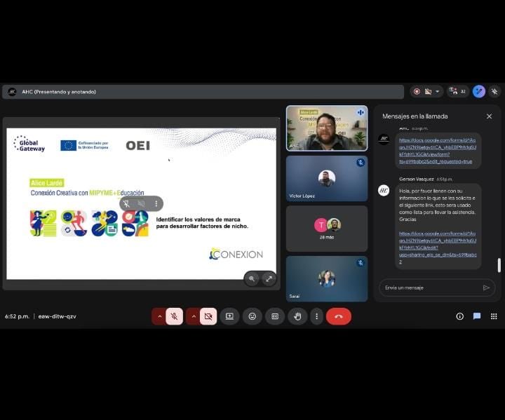
Task: Click the muted audio icon on presentation overlay
Action: (141, 203)
